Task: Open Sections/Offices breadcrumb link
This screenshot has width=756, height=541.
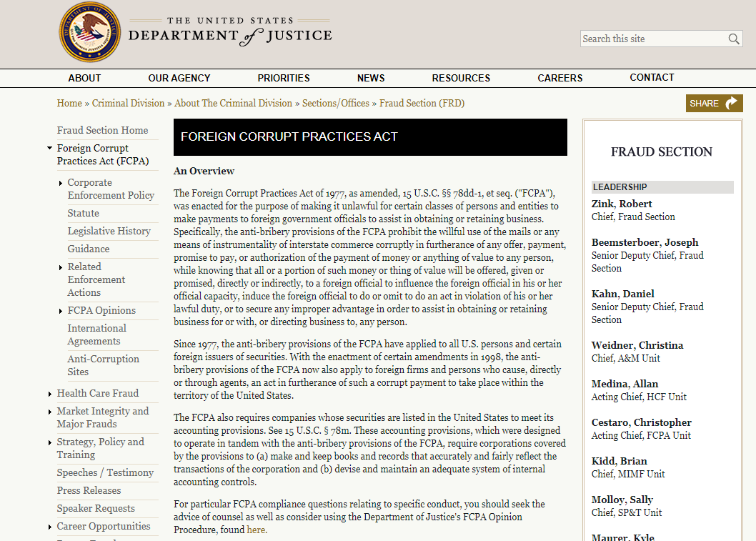Action: click(336, 103)
